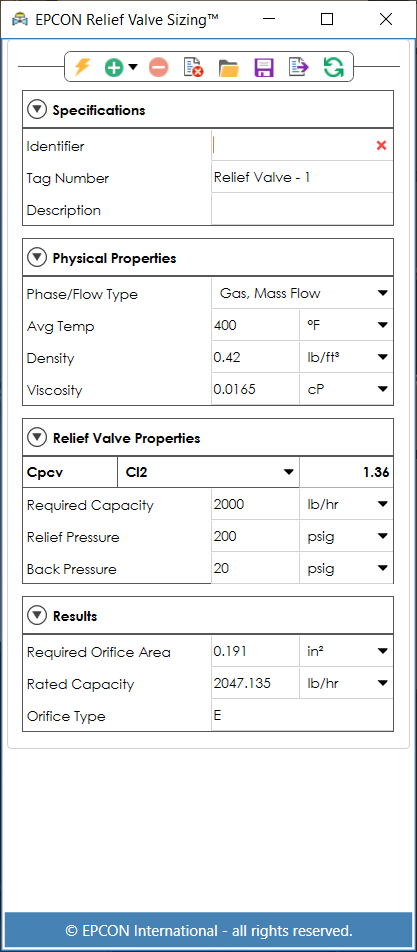The height and width of the screenshot is (952, 417).
Task: Click the lightning bolt calculate icon
Action: (82, 67)
